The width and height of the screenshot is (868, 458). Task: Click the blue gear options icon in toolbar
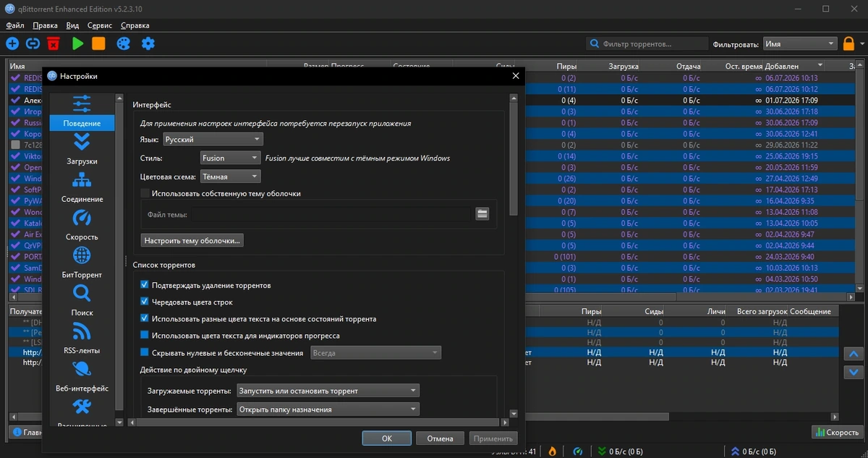(148, 43)
